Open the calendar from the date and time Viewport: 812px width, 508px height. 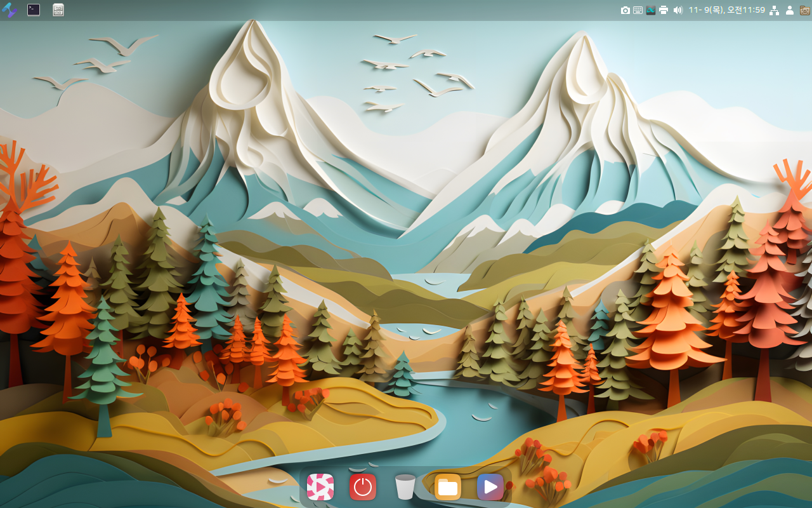tap(726, 10)
